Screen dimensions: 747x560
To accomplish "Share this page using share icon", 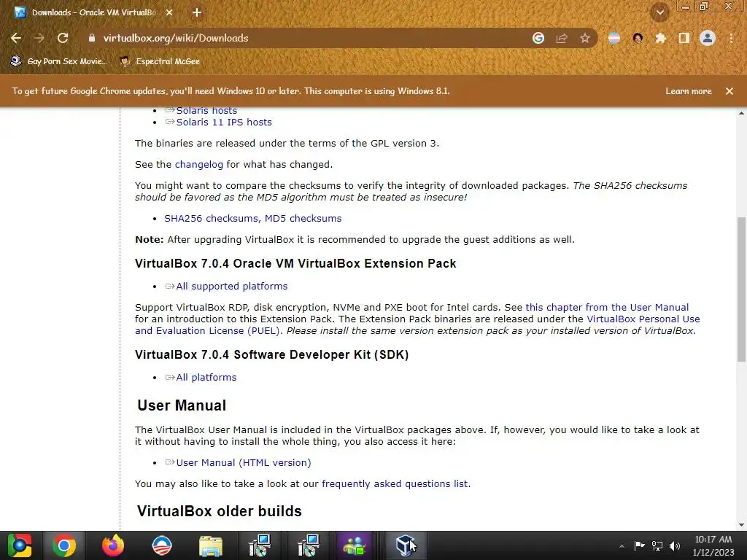I will point(562,38).
